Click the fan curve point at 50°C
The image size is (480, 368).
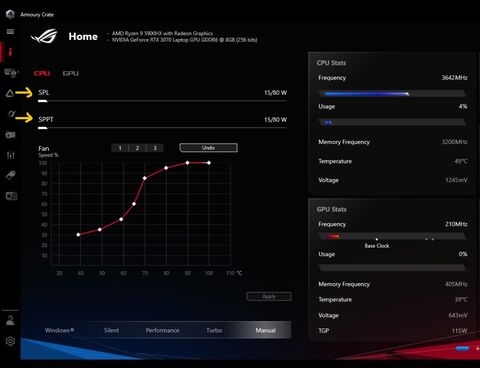tap(100, 229)
